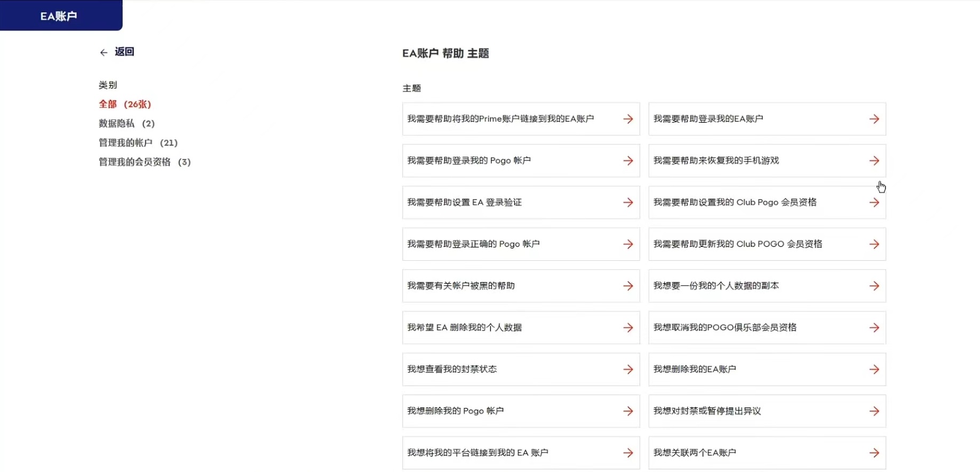Viewport: 980px width, 472px height.
Task: Click arrow on 我需要帮助设置 EA 登录验证 card
Action: point(628,203)
